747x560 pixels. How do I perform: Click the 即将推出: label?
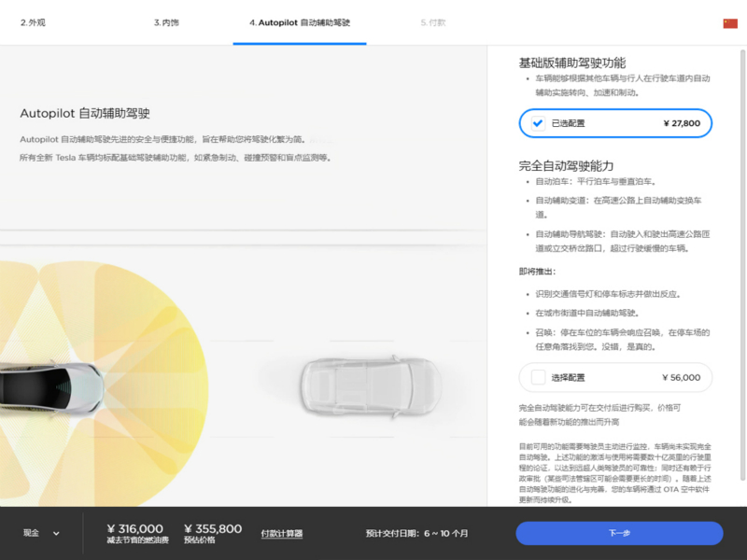coord(538,272)
